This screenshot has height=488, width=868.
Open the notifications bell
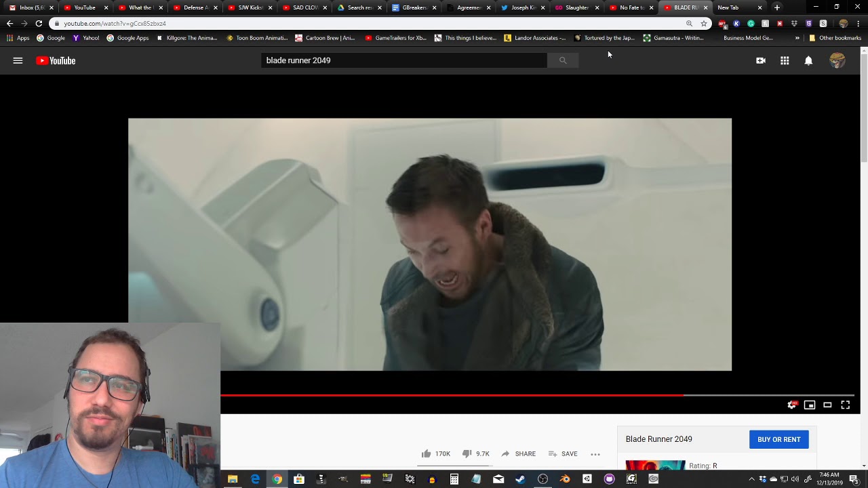(x=808, y=60)
